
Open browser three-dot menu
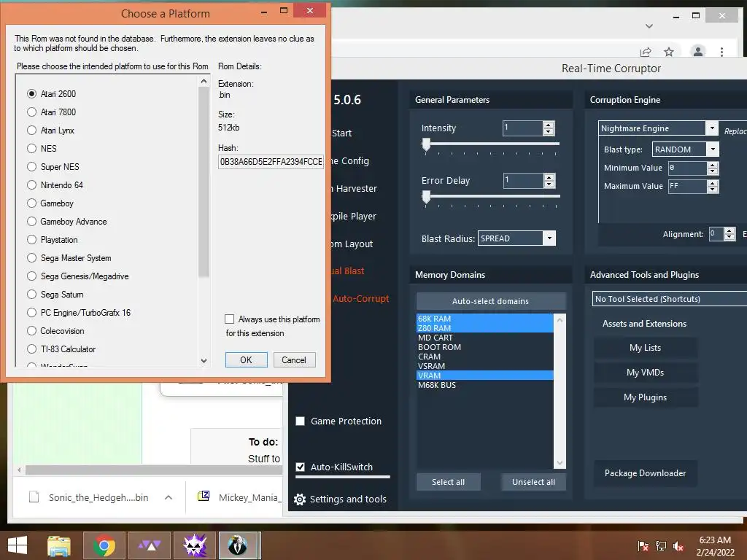point(721,52)
